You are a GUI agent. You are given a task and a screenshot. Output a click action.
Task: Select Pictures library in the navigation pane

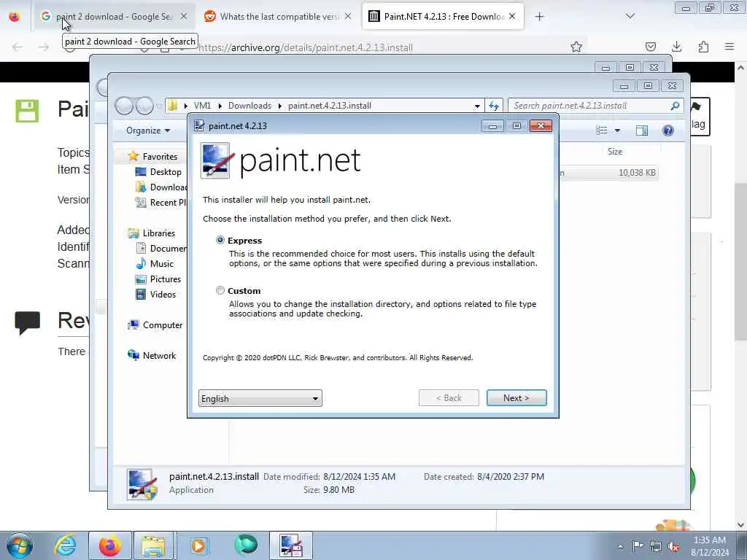pos(166,279)
